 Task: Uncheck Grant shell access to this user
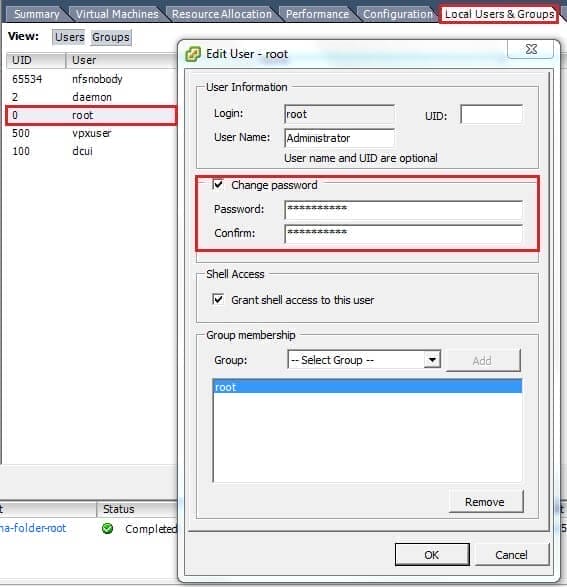[x=218, y=299]
